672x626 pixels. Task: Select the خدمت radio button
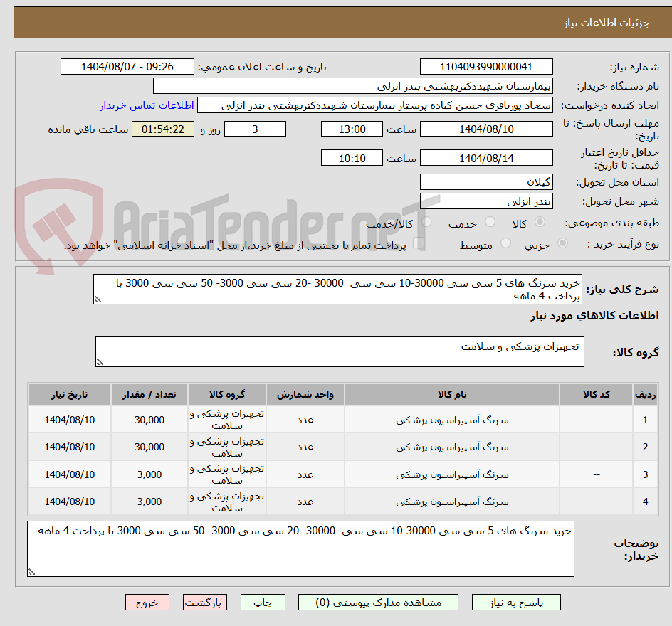pyautogui.click(x=490, y=222)
